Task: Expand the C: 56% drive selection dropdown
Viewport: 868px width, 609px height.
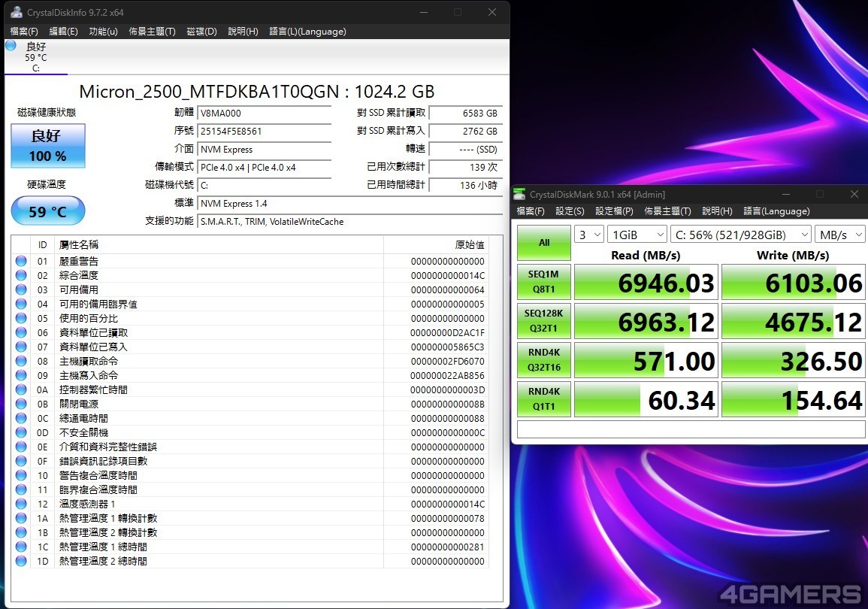Action: point(740,235)
